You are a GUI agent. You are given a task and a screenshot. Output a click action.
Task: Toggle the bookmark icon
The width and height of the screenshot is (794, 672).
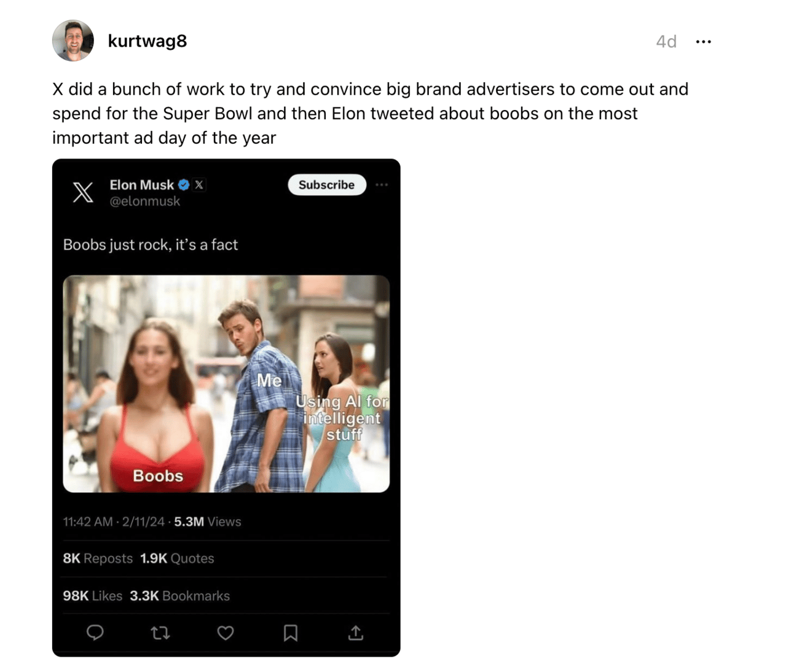click(x=291, y=633)
